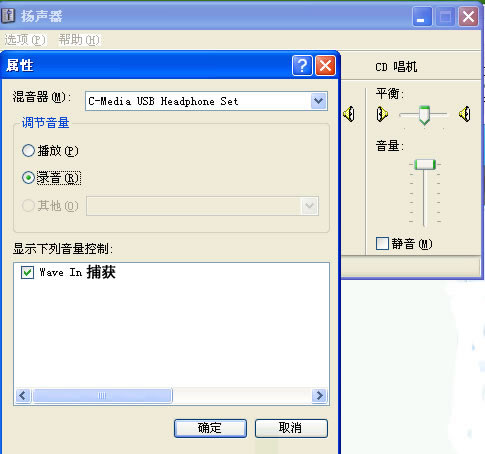485x454 pixels.
Task: Click the left balance speaker icon for CD 唱机
Action: pos(382,114)
